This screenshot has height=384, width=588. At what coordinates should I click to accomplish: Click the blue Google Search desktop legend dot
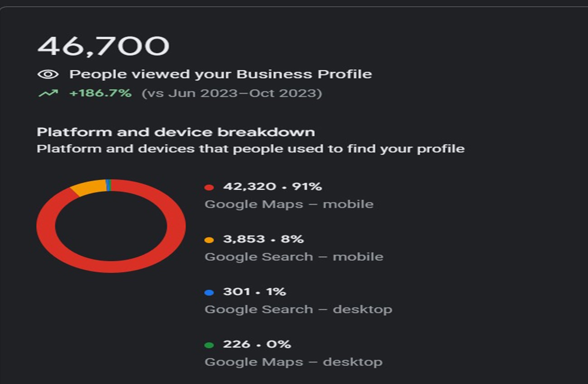(x=209, y=292)
